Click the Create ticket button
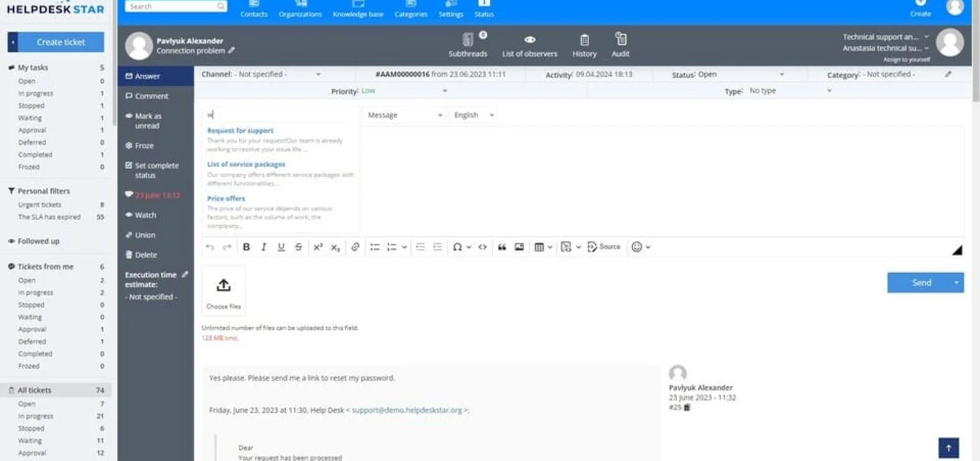The width and height of the screenshot is (980, 461). click(61, 42)
